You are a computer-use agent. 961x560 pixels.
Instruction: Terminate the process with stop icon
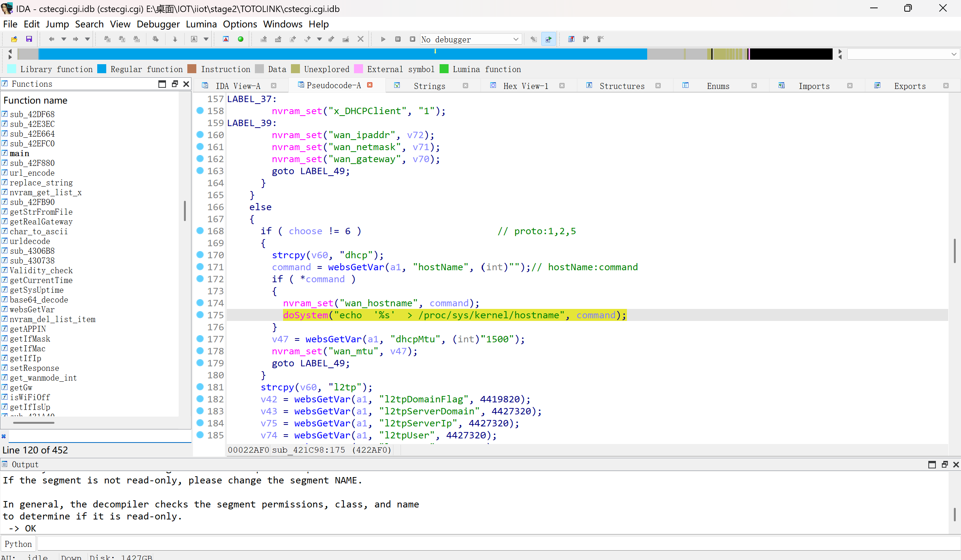pos(412,39)
